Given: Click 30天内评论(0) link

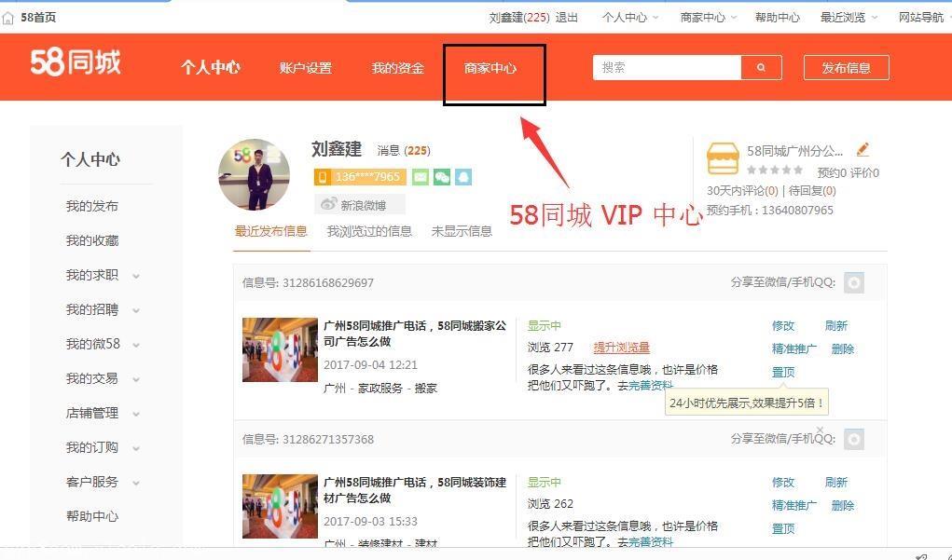Looking at the screenshot, I should [742, 190].
